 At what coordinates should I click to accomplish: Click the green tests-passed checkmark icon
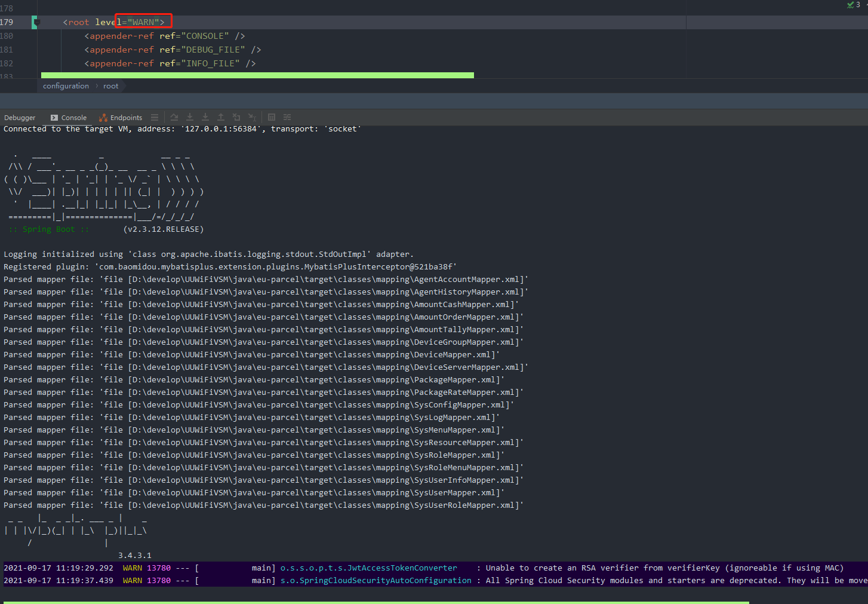[x=849, y=5]
